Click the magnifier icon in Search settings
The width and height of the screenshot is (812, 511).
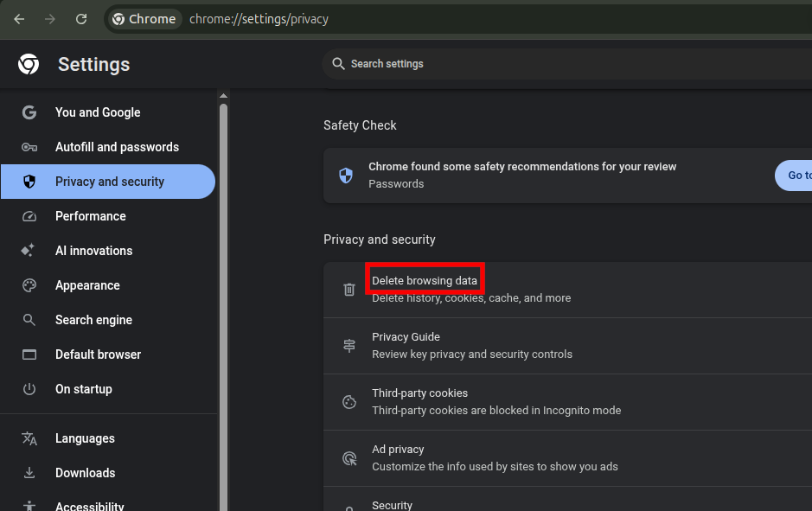click(338, 64)
